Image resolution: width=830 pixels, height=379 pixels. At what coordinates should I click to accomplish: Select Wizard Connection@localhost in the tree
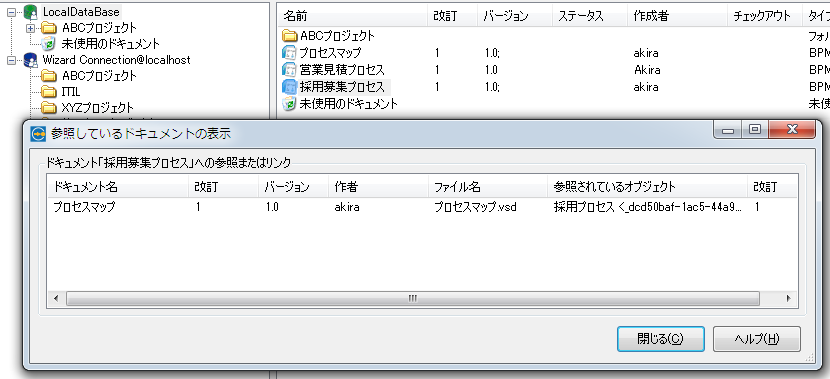pyautogui.click(x=116, y=60)
